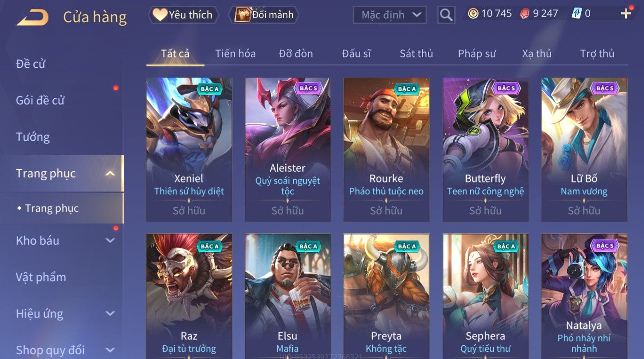Open Đổi mảnh chest exchange
Image resolution: width=644 pixels, height=359 pixels.
pyautogui.click(x=264, y=15)
